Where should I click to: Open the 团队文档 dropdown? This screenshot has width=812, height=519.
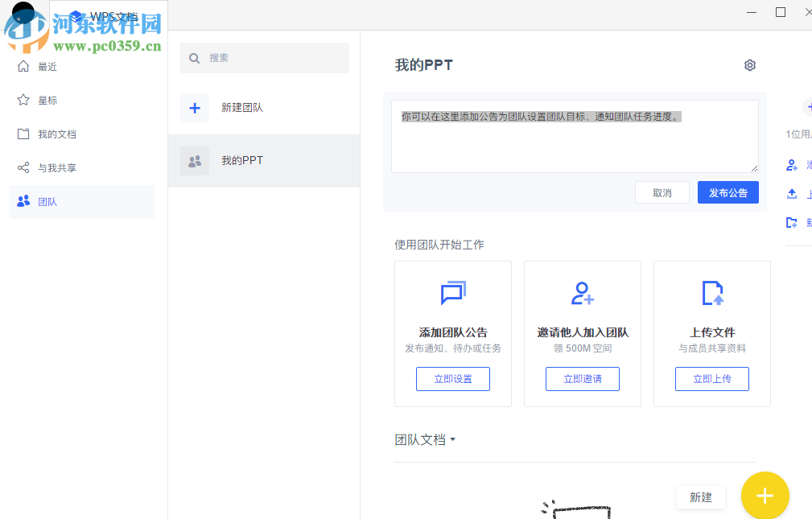[427, 439]
